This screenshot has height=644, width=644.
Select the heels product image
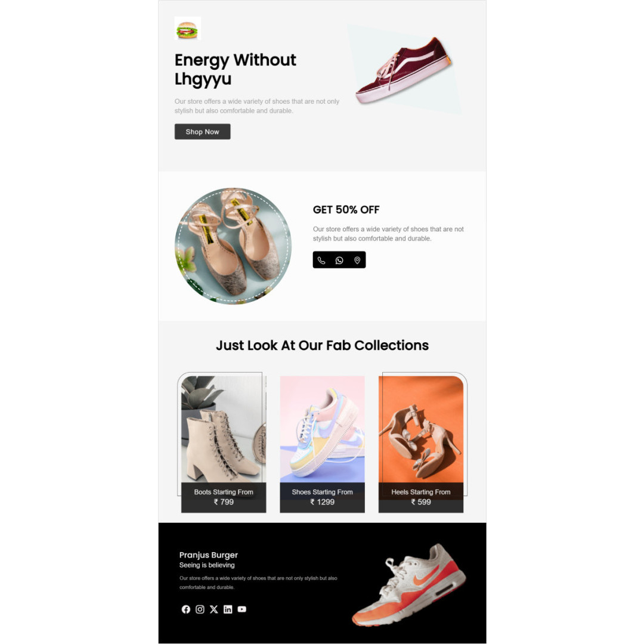(421, 429)
